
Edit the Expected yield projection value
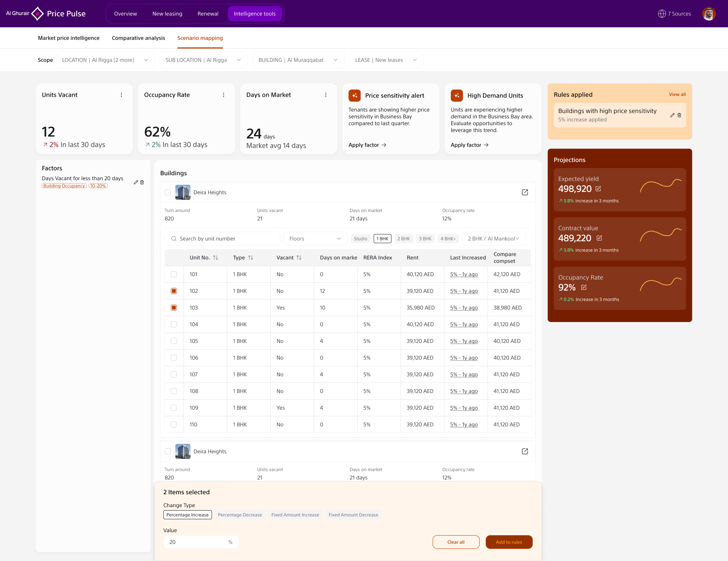tap(598, 189)
